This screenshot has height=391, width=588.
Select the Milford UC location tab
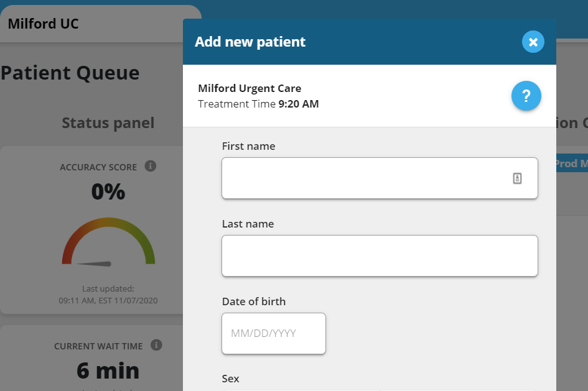coord(44,24)
